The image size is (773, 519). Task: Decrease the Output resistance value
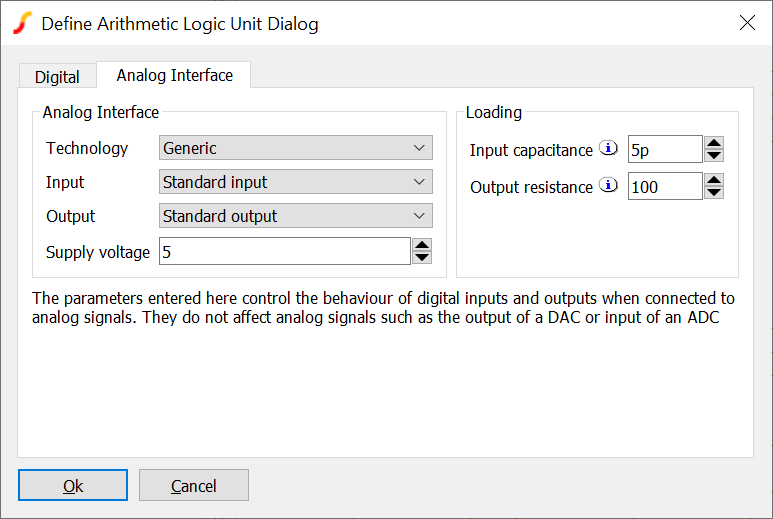[714, 193]
